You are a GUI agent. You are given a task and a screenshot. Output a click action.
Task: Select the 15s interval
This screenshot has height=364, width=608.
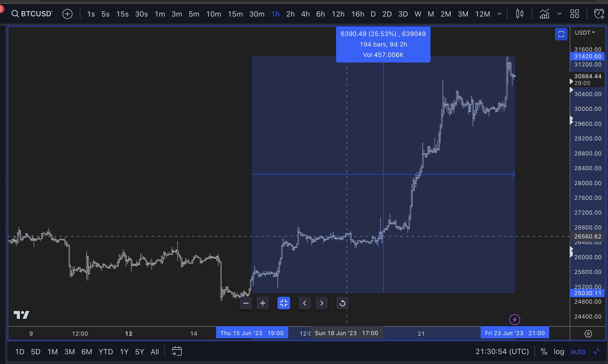(122, 14)
